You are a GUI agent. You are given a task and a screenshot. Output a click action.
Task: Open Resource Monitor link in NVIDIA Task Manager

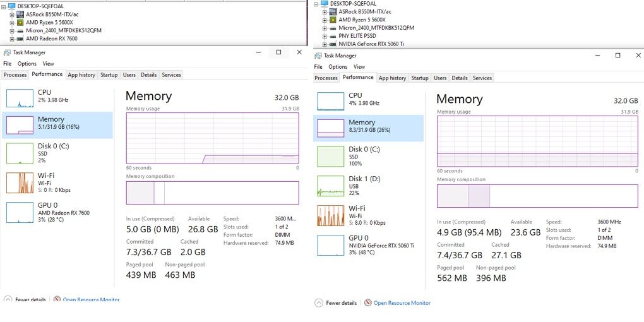click(x=402, y=303)
